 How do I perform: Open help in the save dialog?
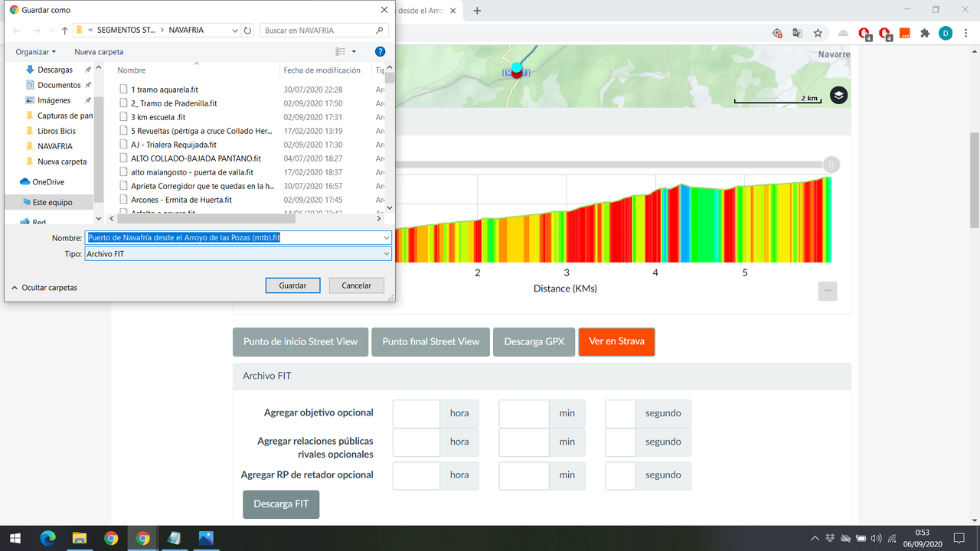(x=380, y=51)
